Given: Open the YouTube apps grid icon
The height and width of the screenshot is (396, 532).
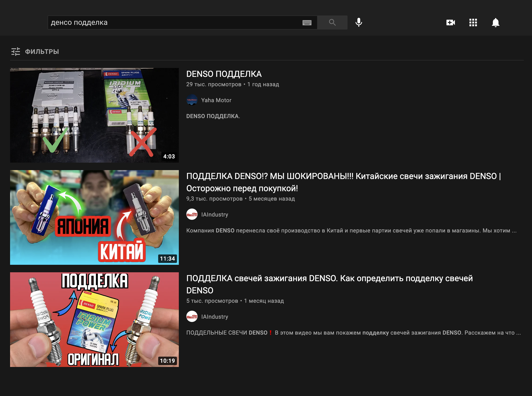Looking at the screenshot, I should [473, 22].
